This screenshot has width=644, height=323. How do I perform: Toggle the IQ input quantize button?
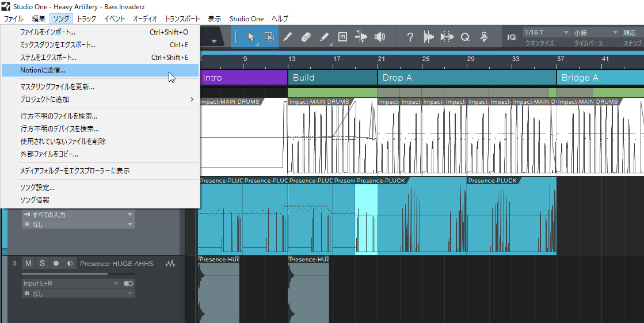[511, 37]
